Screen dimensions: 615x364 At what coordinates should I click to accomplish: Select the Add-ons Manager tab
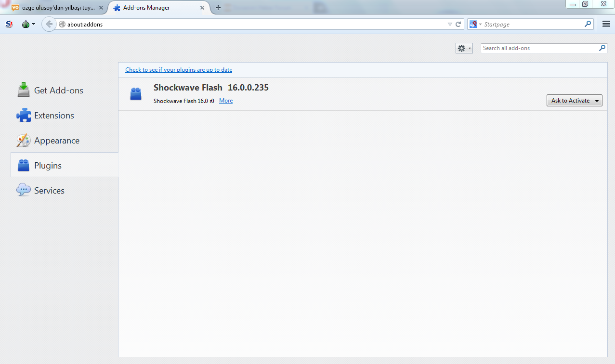160,8
